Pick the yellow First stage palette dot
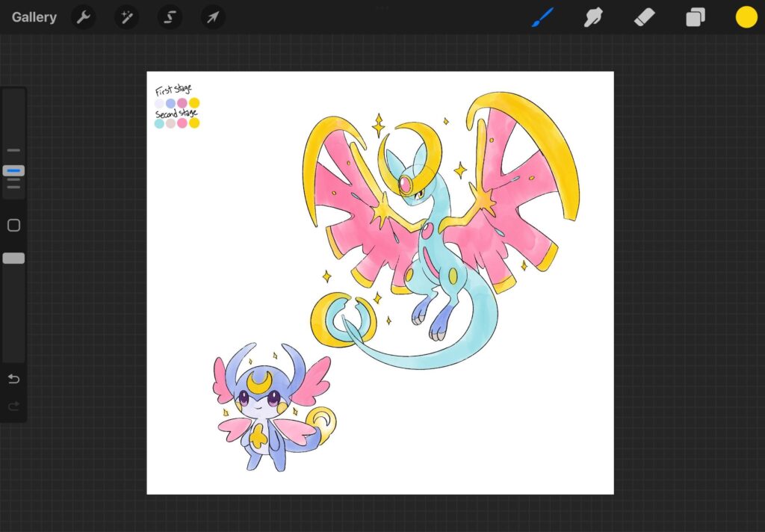 coord(194,102)
